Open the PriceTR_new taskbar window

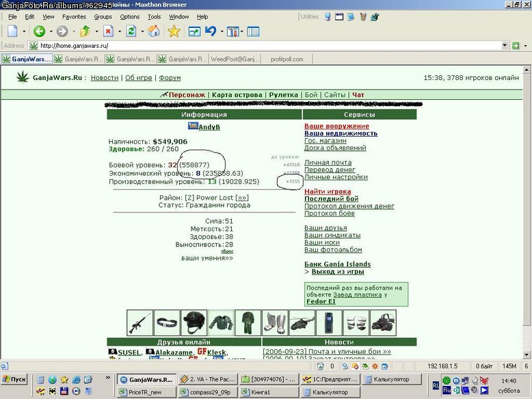click(x=146, y=392)
